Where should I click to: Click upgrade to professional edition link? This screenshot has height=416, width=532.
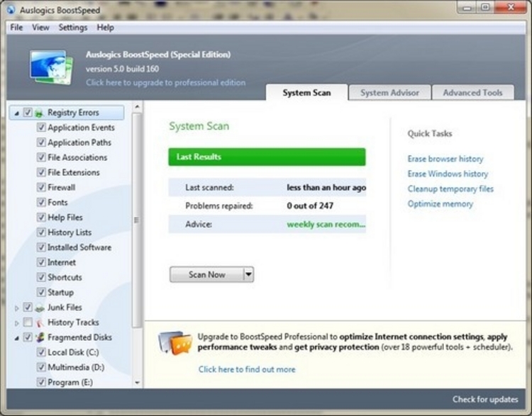(165, 82)
